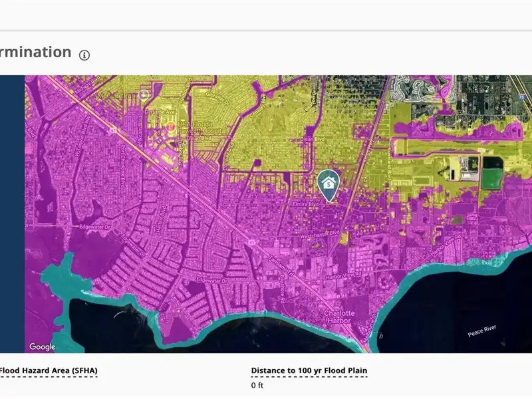
Task: Click the dark blue panel left of map
Action: tap(12, 213)
